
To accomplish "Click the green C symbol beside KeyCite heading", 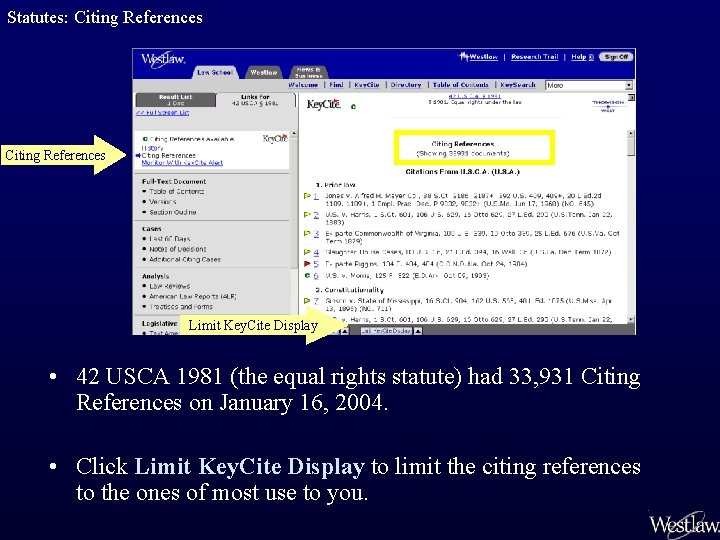I will pyautogui.click(x=353, y=107).
